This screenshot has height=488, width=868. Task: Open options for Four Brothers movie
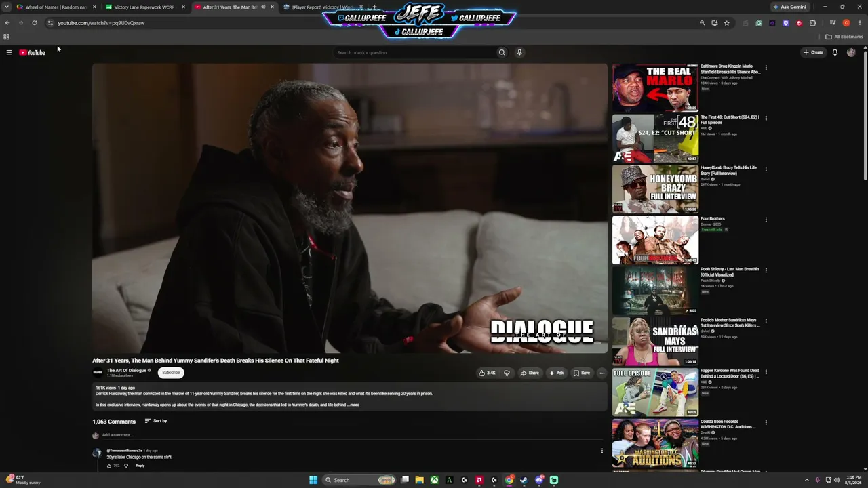(766, 220)
